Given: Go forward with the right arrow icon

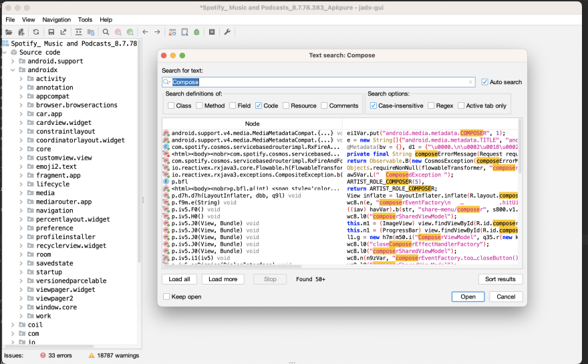Looking at the screenshot, I should pos(157,32).
